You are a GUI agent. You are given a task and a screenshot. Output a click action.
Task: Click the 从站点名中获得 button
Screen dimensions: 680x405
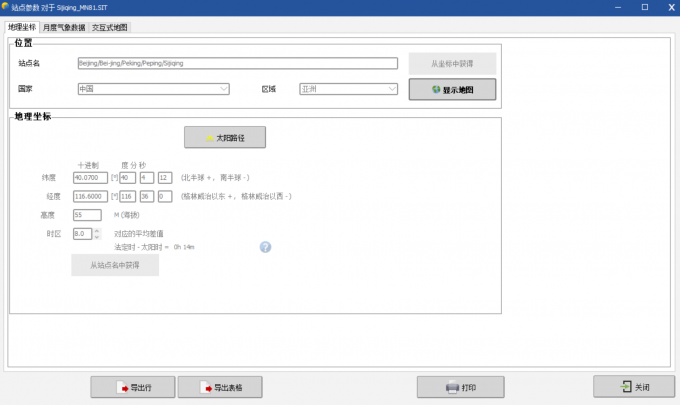click(115, 265)
